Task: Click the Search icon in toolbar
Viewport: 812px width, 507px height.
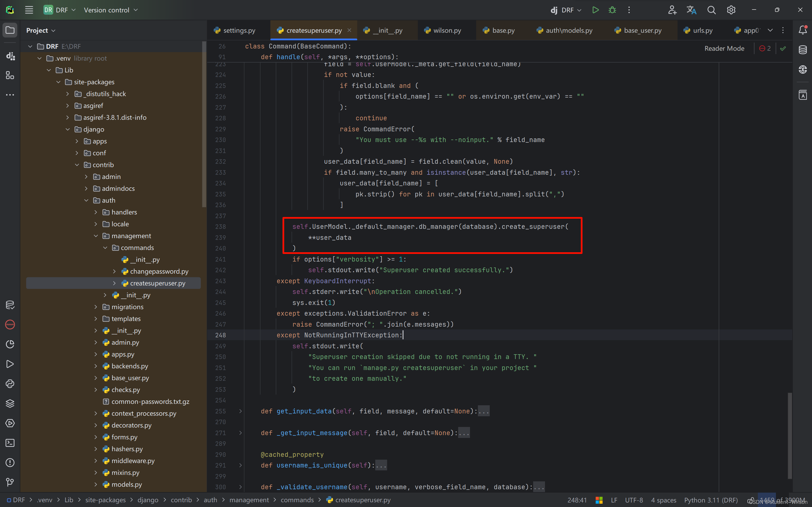Action: 712,10
